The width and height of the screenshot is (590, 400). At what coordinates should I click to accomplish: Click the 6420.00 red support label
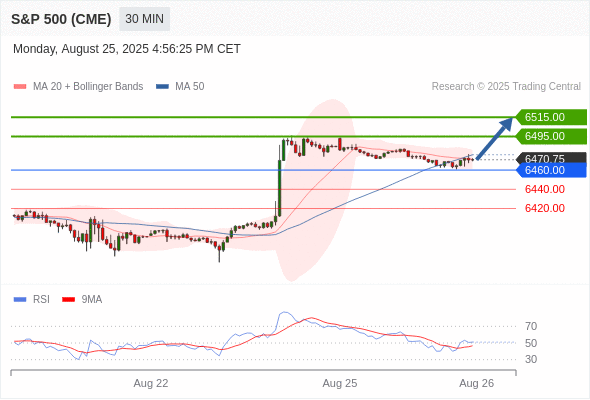click(x=545, y=208)
